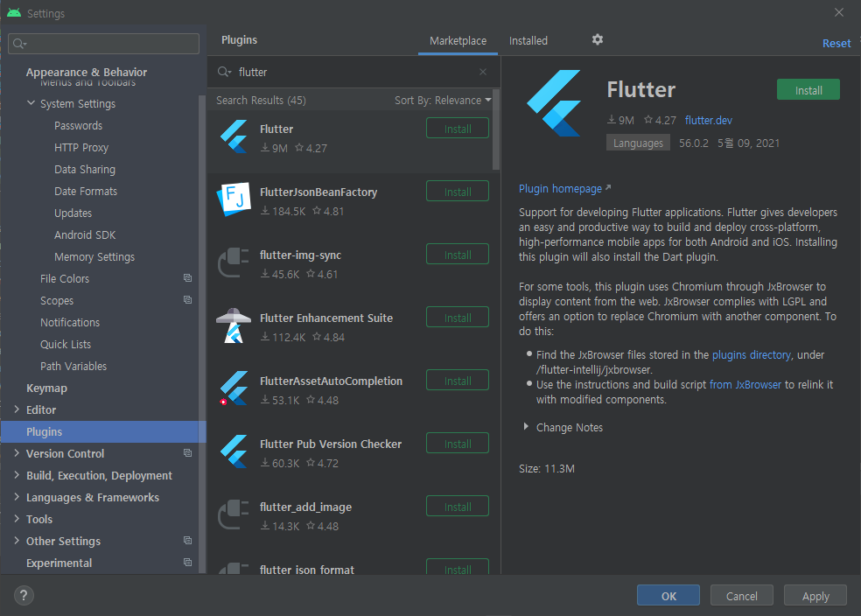Screen dimensions: 861x616
Task: Collapse the System Settings tree node
Action: [x=31, y=103]
